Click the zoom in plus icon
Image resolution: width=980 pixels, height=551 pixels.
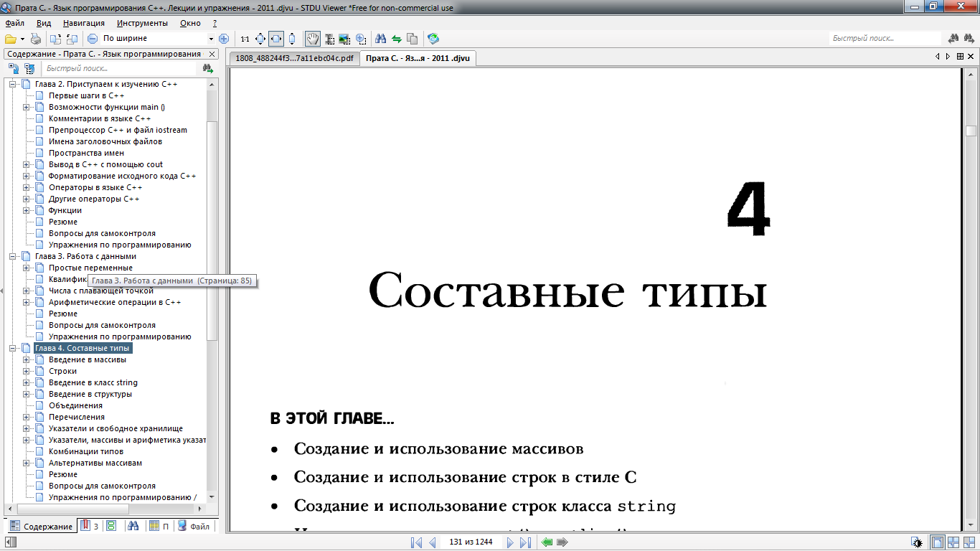pyautogui.click(x=224, y=39)
